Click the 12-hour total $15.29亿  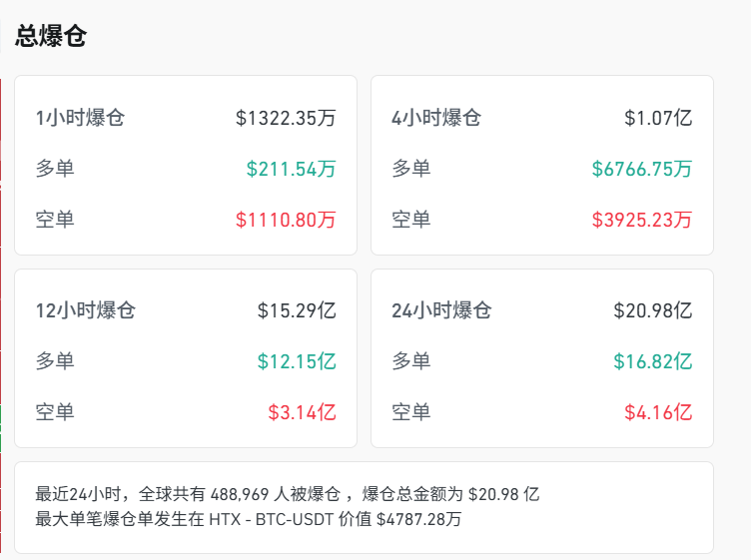point(297,310)
